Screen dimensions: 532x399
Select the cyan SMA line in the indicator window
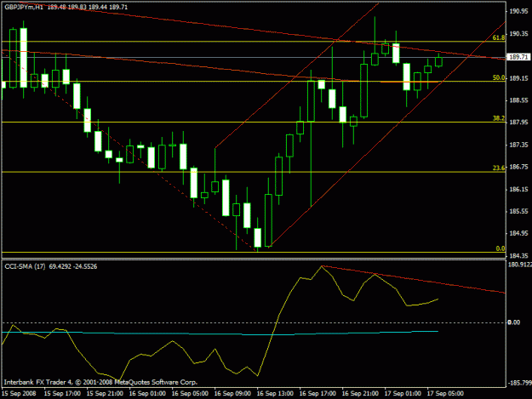(220, 333)
